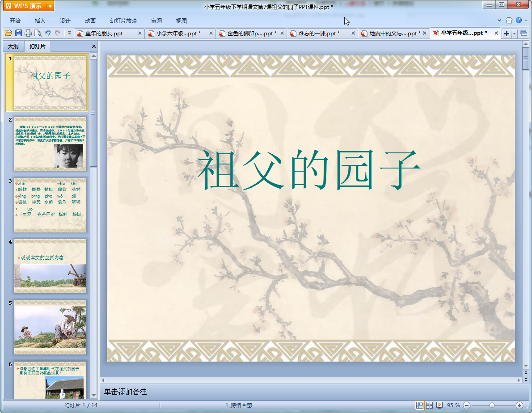The image size is (532, 413).
Task: Open the WPS 演示 application menu dropdown arrow
Action: tap(50, 6)
